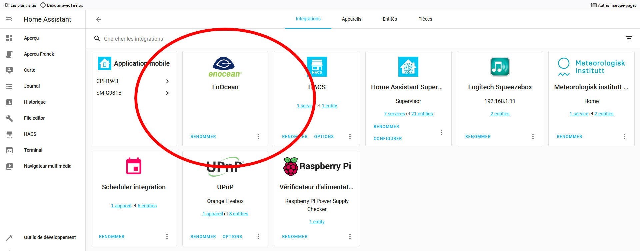The image size is (644, 251).
Task: Click the Logitech Squeezebox music icon
Action: [500, 67]
